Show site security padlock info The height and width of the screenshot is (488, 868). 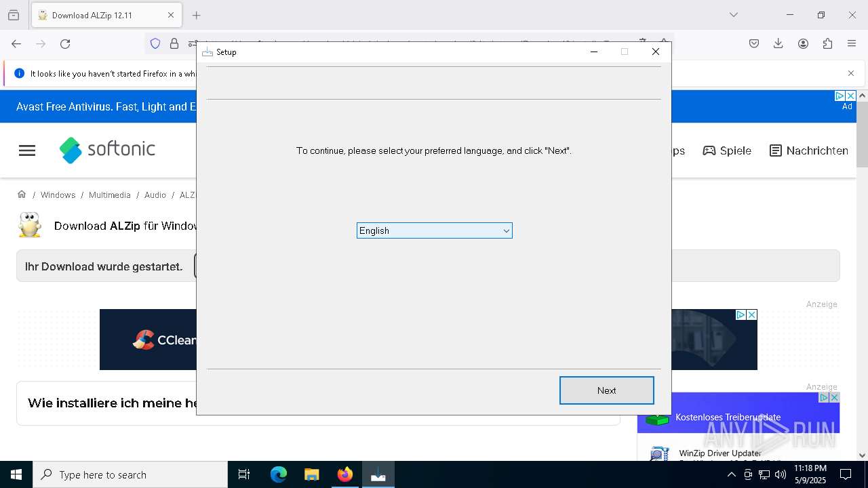click(x=174, y=43)
